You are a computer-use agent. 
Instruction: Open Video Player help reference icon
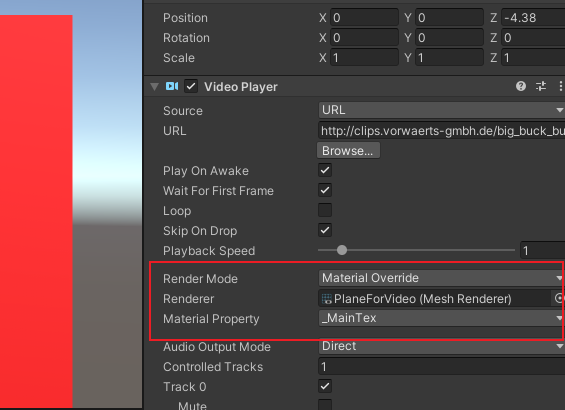(521, 86)
